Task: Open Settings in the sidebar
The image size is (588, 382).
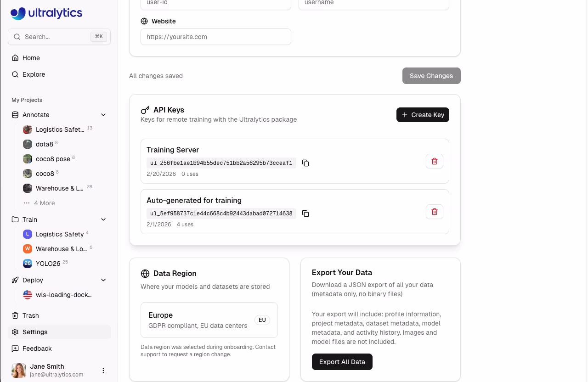Action: [x=35, y=332]
